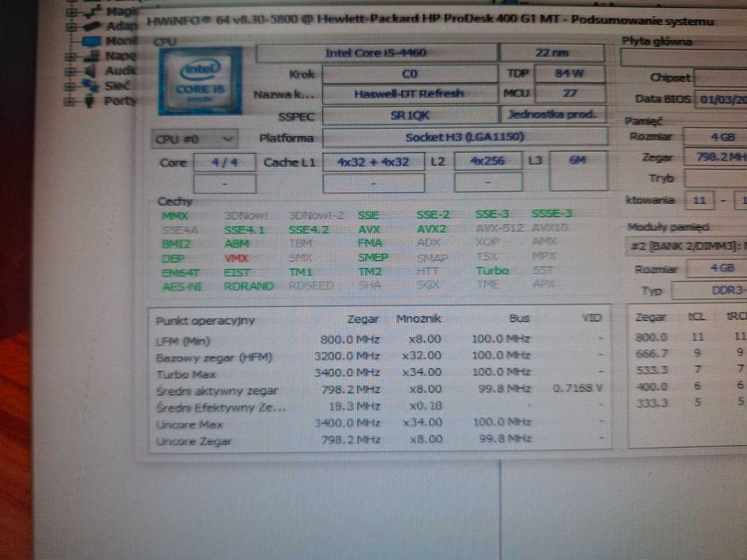This screenshot has height=560, width=747.
Task: Click the Monitor icon in tree
Action: click(x=91, y=42)
